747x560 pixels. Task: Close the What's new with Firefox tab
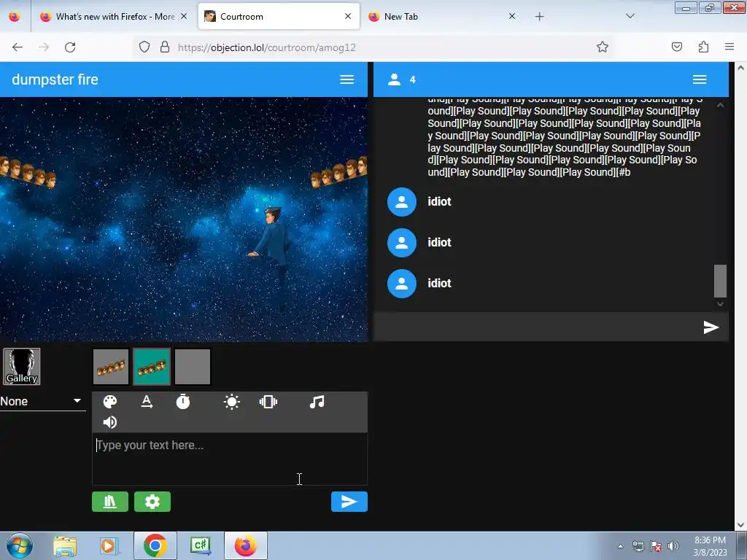(x=183, y=16)
